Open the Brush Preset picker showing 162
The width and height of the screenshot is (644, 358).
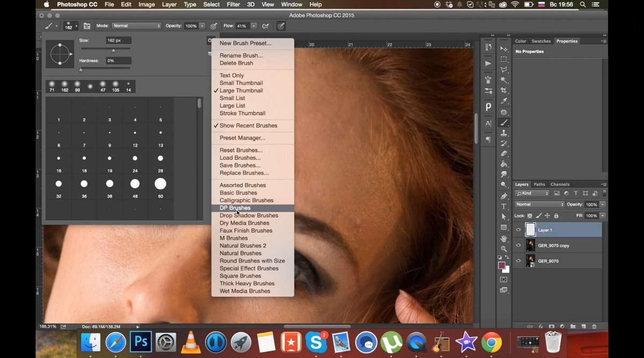70,26
